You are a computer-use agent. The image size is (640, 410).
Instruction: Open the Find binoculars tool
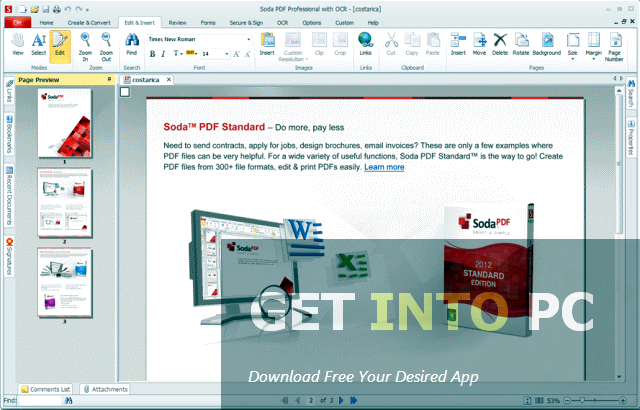click(131, 44)
